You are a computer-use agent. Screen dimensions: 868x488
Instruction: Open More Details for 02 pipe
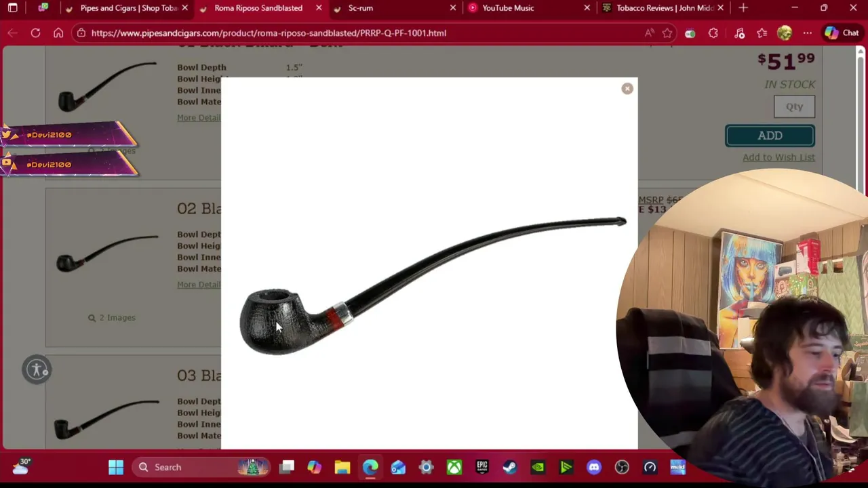(199, 285)
